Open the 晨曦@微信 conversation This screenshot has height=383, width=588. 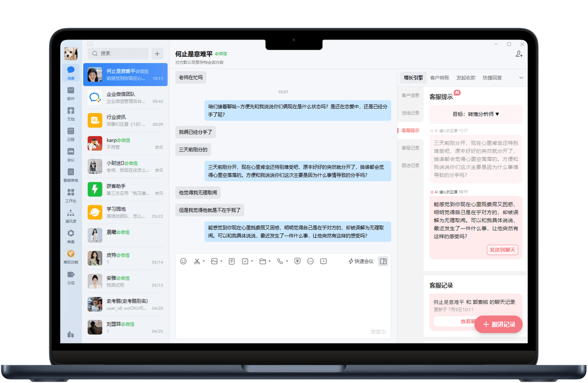pos(125,235)
